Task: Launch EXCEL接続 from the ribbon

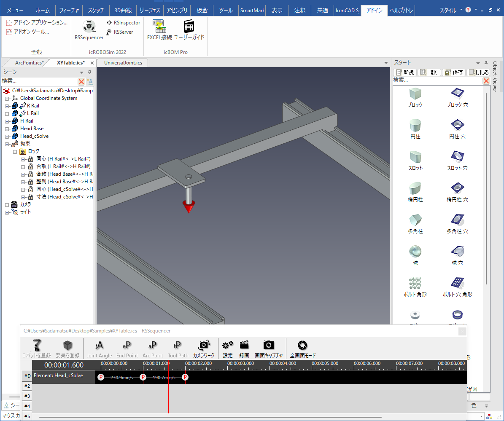Action: click(x=159, y=30)
